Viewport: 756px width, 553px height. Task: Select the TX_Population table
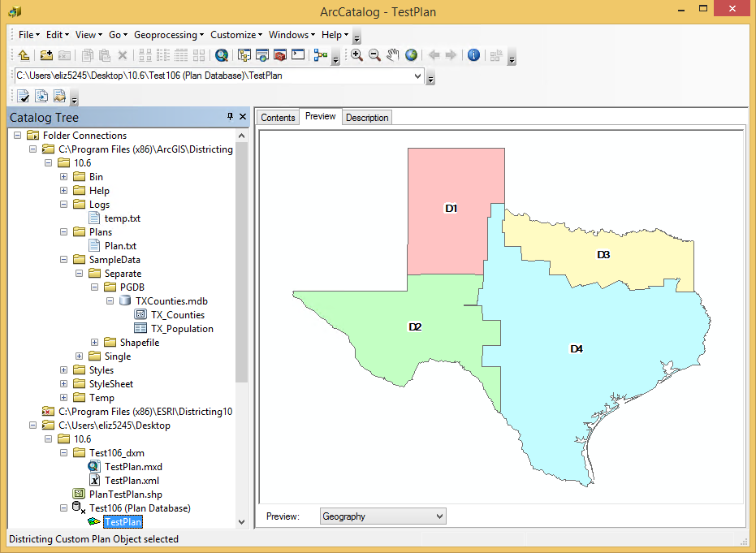(x=182, y=329)
